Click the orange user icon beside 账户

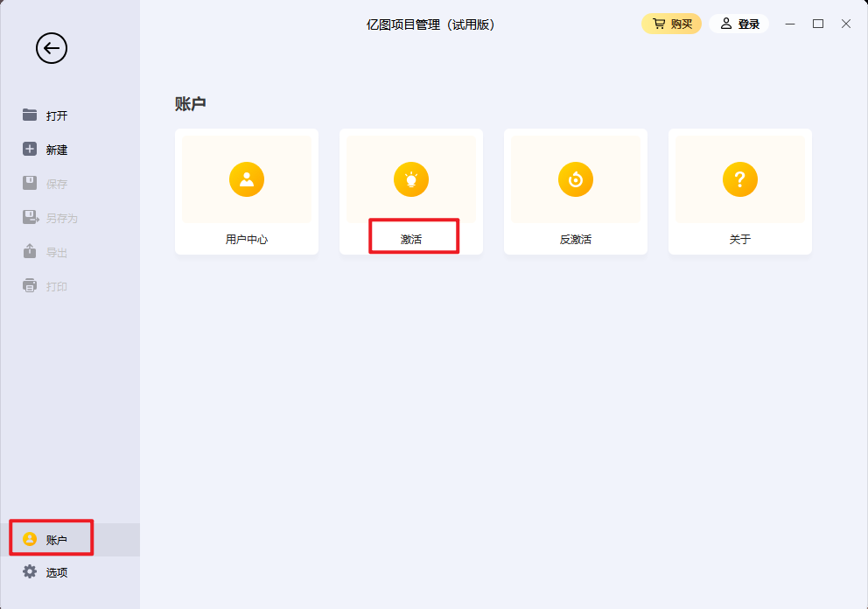30,539
